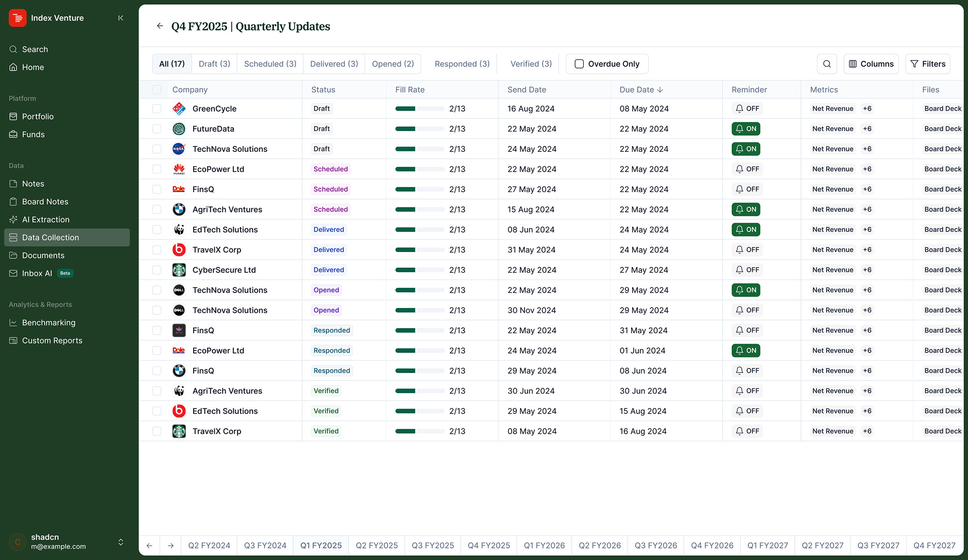Expand +6 metrics on GreenCycle row

pyautogui.click(x=867, y=109)
